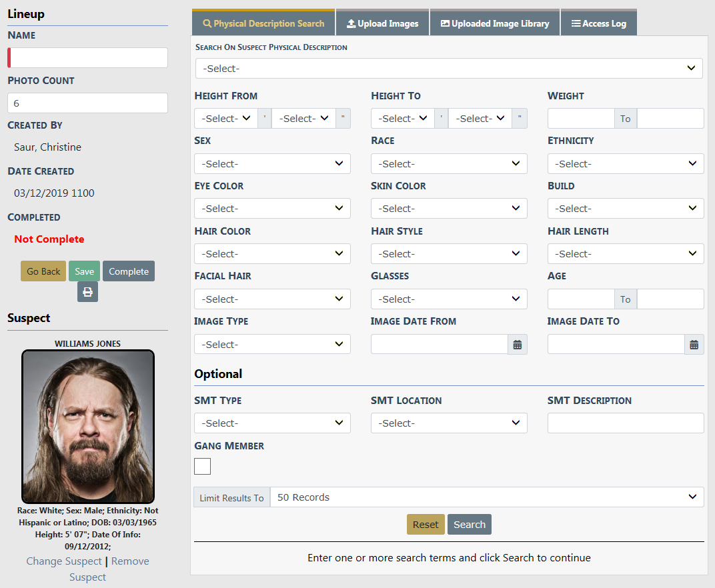Select the Facial Hair dropdown

[272, 299]
